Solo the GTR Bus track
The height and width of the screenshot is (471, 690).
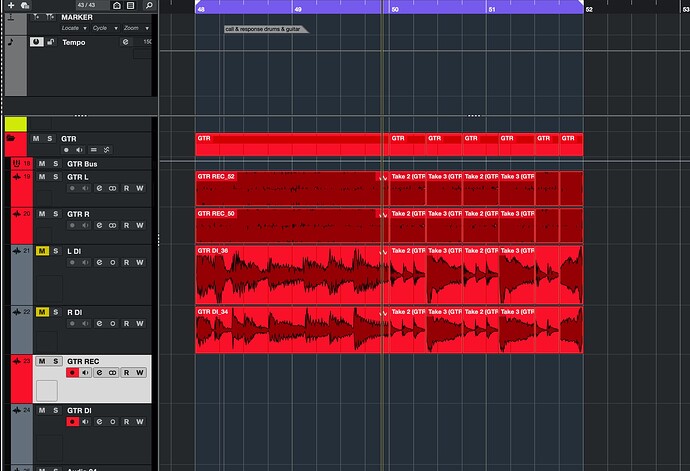pyautogui.click(x=55, y=164)
